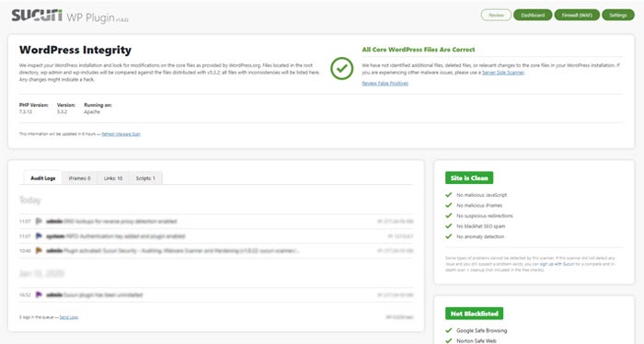Viewport: 644px width, 344px height.
Task: Click the Today log group heading
Action: pyautogui.click(x=29, y=201)
